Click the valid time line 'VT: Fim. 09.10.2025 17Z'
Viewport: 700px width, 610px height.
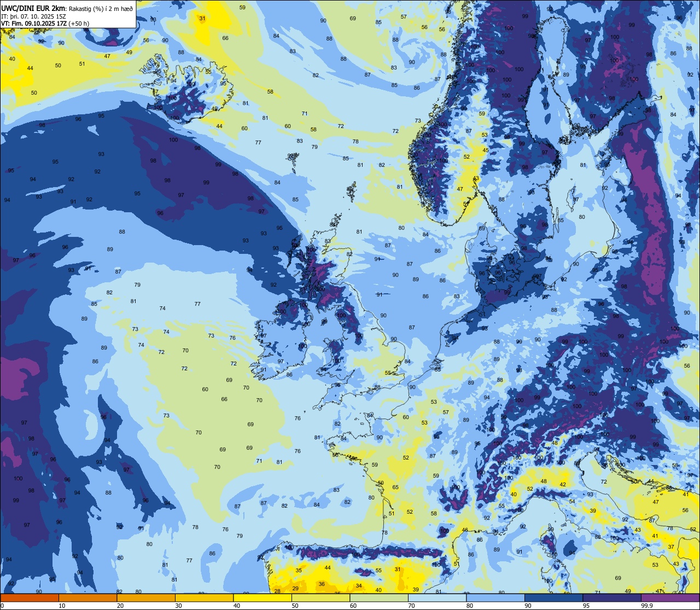point(34,24)
